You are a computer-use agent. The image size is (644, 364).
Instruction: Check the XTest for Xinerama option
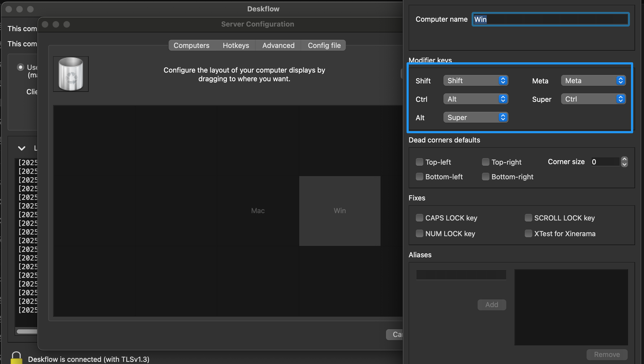[528, 233]
